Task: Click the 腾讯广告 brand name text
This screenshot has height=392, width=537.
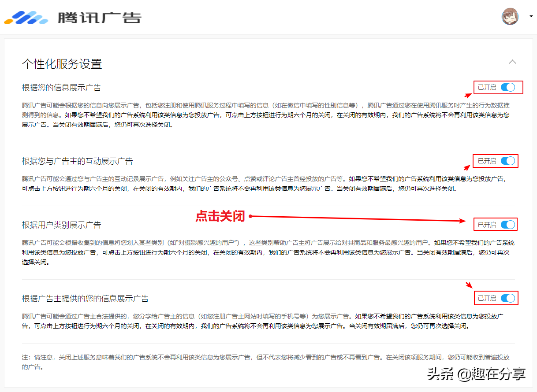Action: 100,18
